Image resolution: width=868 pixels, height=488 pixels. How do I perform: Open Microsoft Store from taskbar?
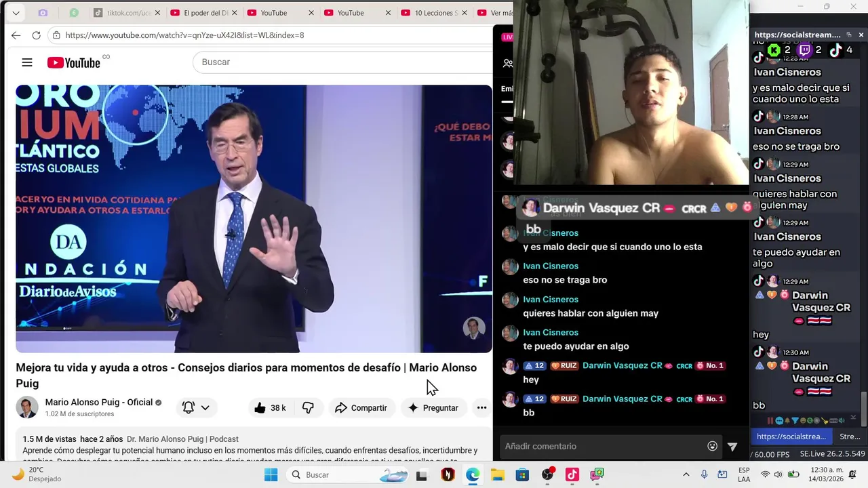(x=522, y=474)
